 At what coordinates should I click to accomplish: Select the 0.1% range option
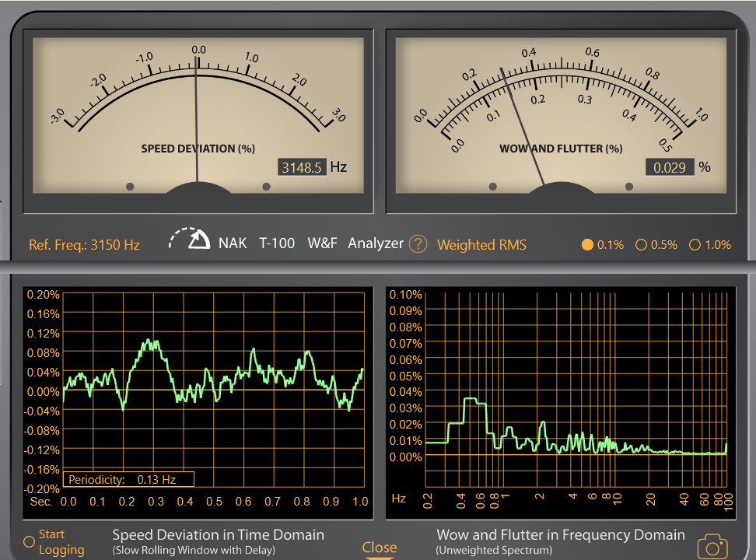pyautogui.click(x=587, y=245)
